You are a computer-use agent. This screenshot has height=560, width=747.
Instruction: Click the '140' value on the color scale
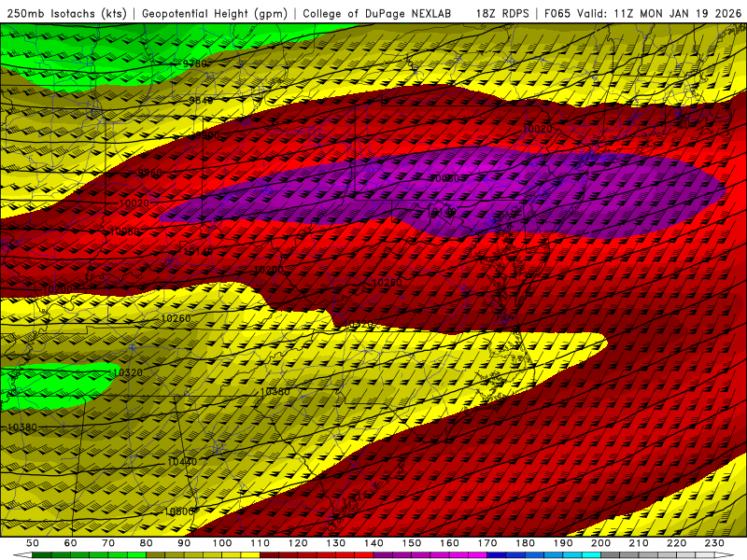[x=373, y=543]
